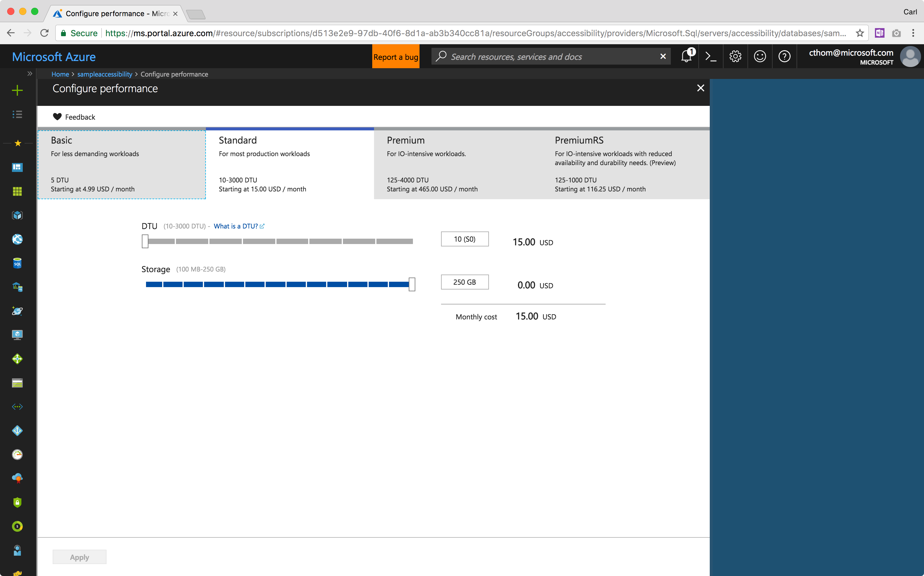
Task: Click the feedback smiley face icon
Action: pyautogui.click(x=760, y=57)
